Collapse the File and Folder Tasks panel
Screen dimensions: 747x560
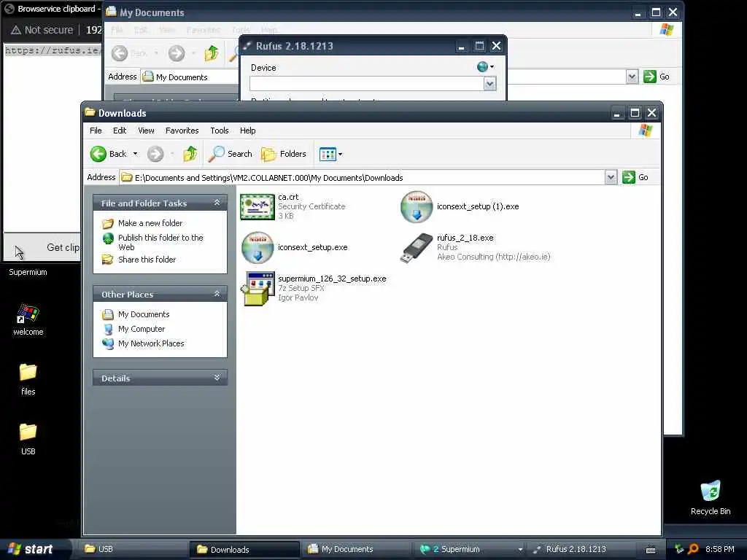[217, 203]
